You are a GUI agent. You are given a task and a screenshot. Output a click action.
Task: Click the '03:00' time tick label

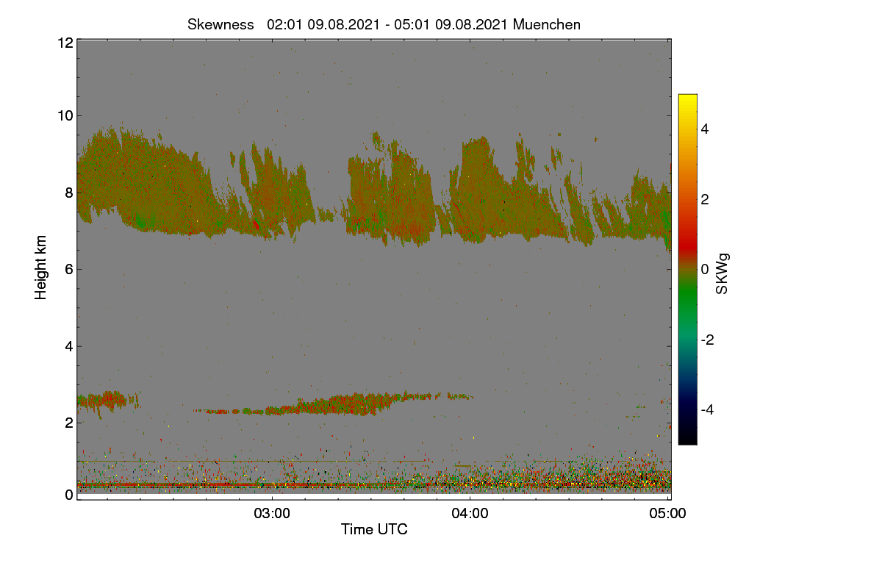(x=272, y=514)
